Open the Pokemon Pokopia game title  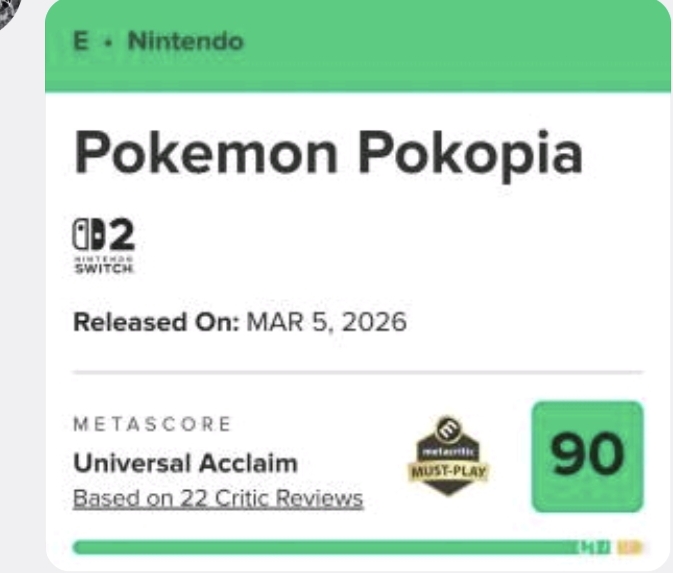pos(328,154)
